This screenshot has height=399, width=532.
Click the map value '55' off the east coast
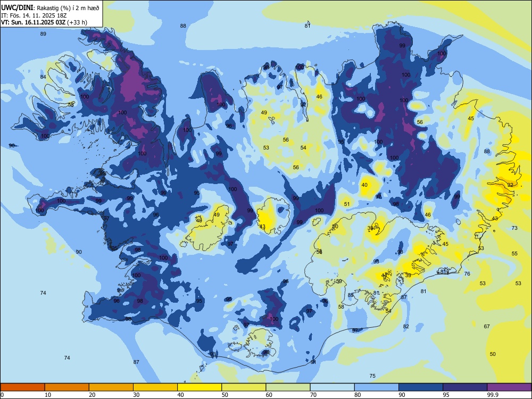click(514, 254)
